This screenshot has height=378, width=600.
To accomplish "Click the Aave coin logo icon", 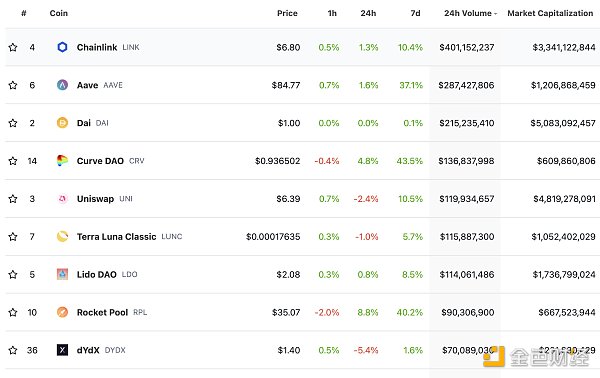I will click(62, 85).
